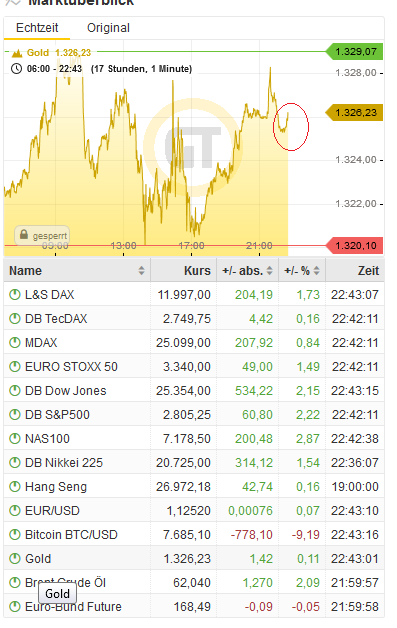Click the Zeit column header
Image resolution: width=397 pixels, height=628 pixels.
pos(368,271)
